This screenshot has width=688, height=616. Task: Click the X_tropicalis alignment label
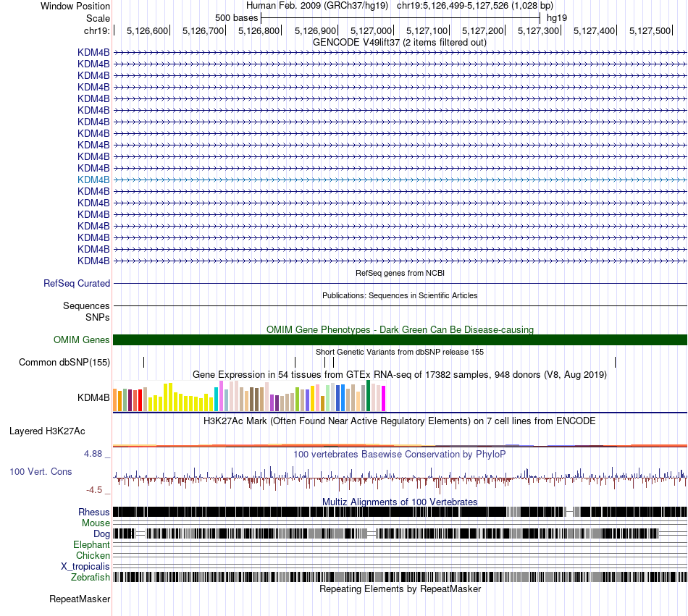pos(85,567)
